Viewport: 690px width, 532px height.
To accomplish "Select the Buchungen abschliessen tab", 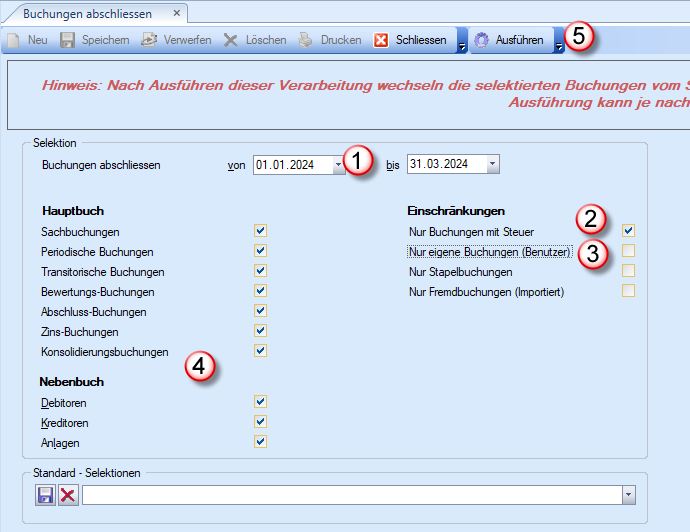I will point(90,14).
